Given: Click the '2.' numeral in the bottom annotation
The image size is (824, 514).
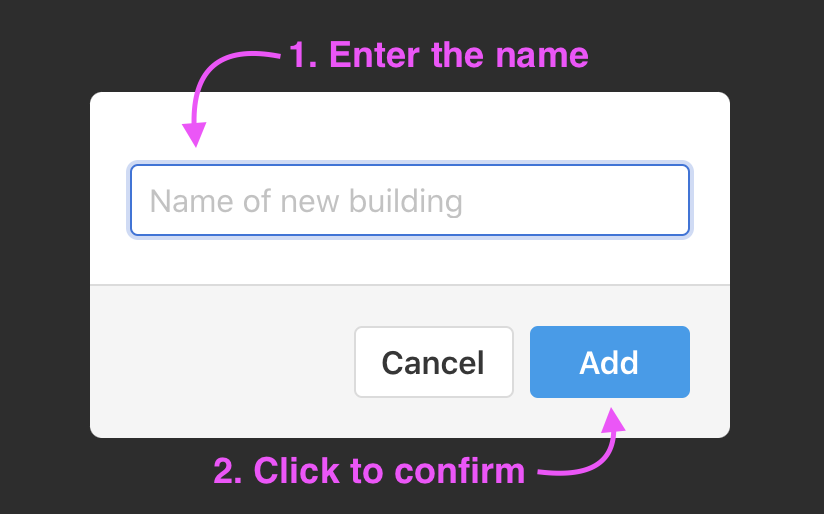Looking at the screenshot, I should (x=228, y=471).
